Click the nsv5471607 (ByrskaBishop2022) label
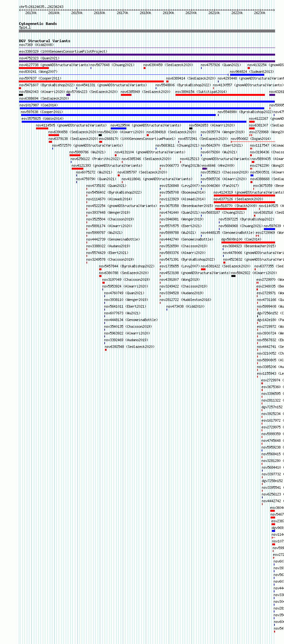This screenshot has width=284, height=644. [47, 85]
